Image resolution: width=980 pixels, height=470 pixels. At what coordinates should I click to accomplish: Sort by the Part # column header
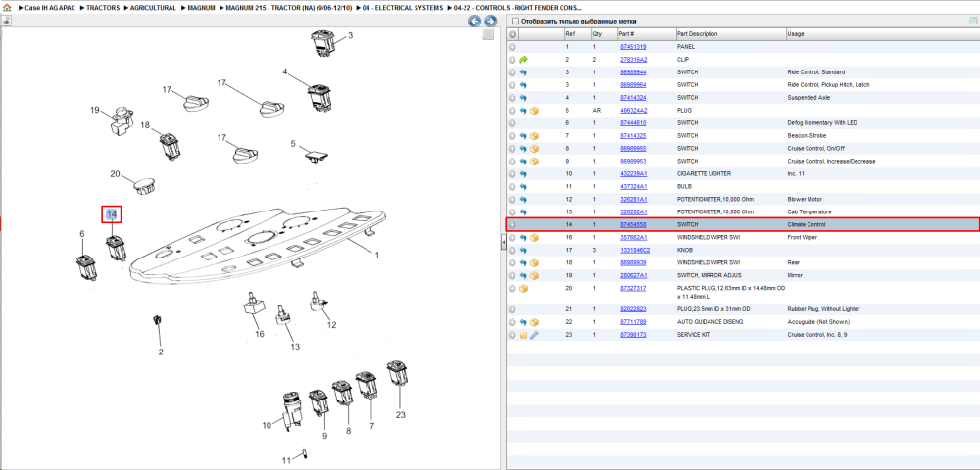646,33
